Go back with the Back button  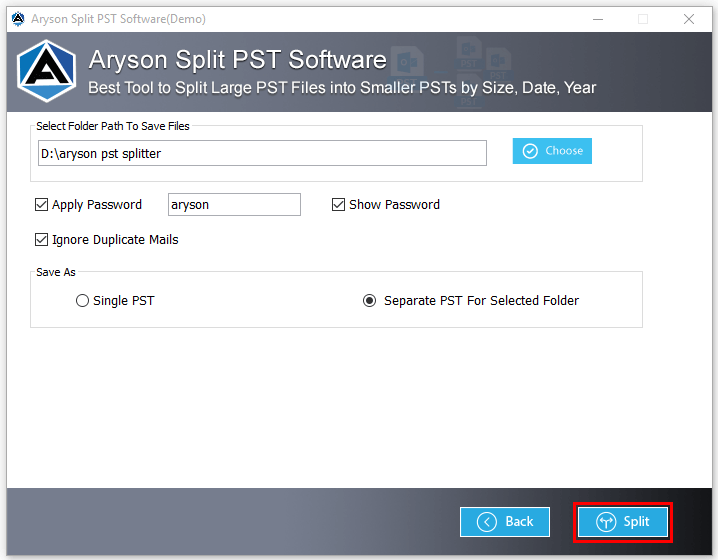(505, 522)
